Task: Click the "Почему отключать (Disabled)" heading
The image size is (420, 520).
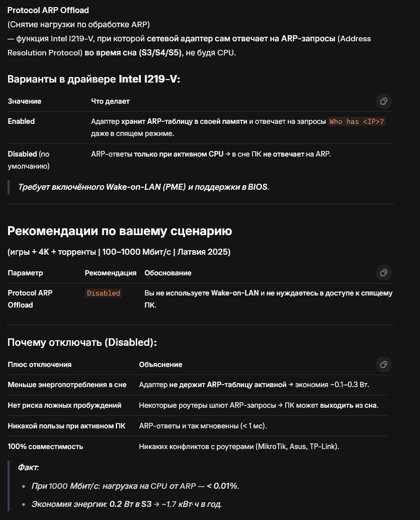Action: coord(82,342)
